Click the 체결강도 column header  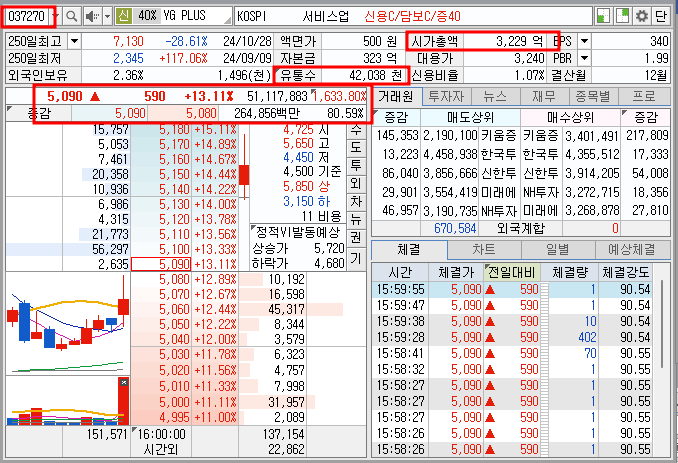tap(626, 272)
